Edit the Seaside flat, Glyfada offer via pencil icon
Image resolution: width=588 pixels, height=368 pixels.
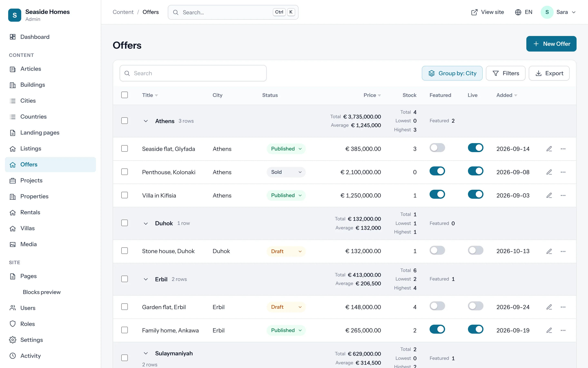[x=549, y=149]
